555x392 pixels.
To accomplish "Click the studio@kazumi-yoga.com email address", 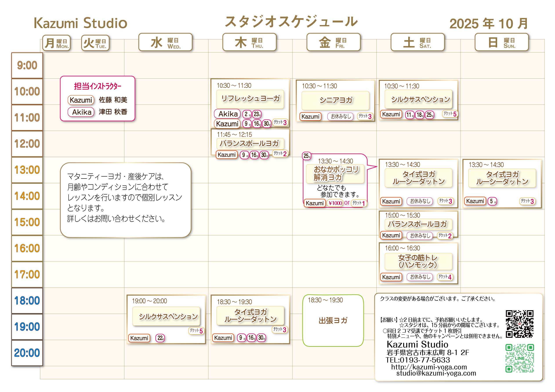I will pos(436,373).
